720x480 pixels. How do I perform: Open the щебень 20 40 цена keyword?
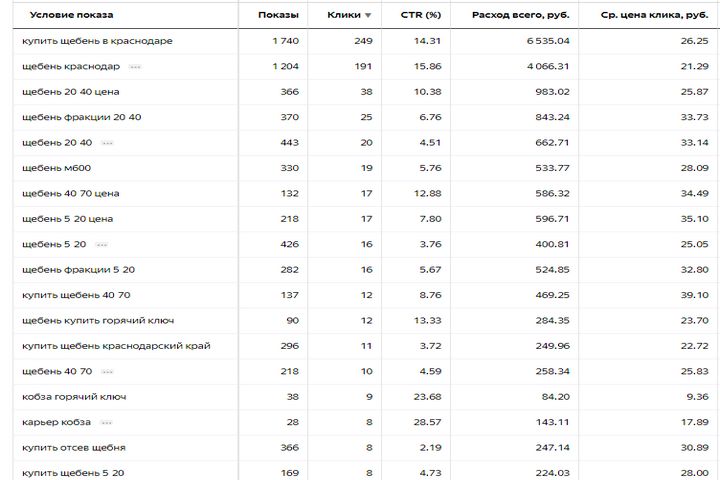tap(70, 92)
